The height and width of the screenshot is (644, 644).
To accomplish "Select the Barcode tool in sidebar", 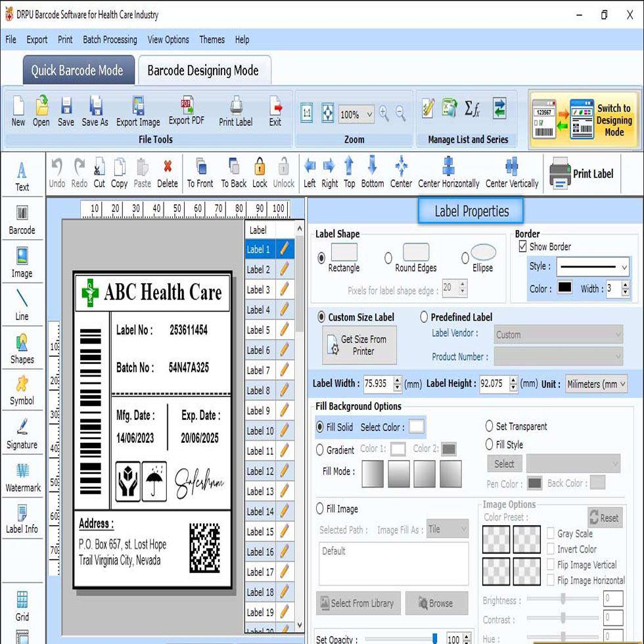I will (x=22, y=219).
